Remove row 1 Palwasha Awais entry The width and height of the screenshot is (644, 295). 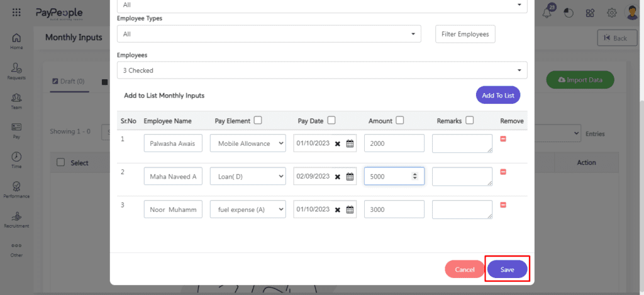tap(503, 138)
